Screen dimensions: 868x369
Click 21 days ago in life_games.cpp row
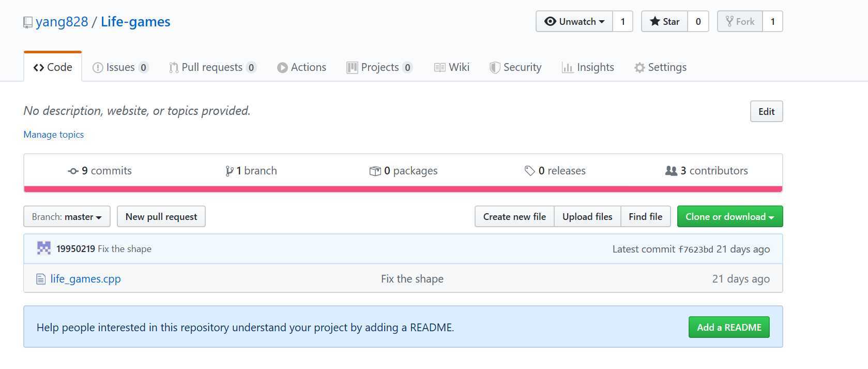click(741, 279)
